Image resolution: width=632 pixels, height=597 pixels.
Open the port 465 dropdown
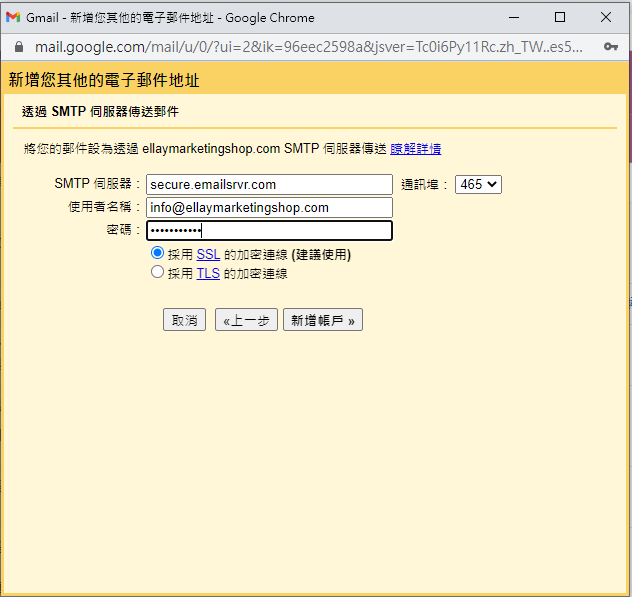click(x=478, y=184)
